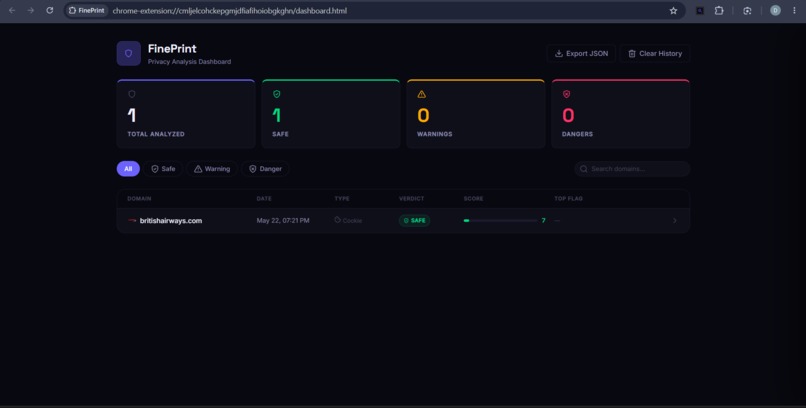Click the pinned dark extension icon in toolbar
Screen dimensions: 806x408
point(700,10)
